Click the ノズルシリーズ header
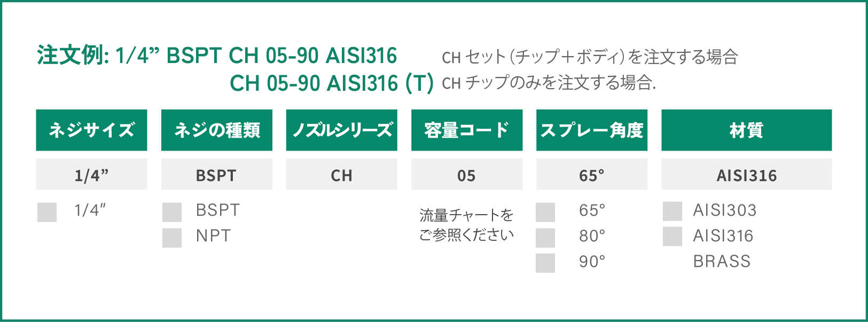The height and width of the screenshot is (322, 868). point(342,130)
